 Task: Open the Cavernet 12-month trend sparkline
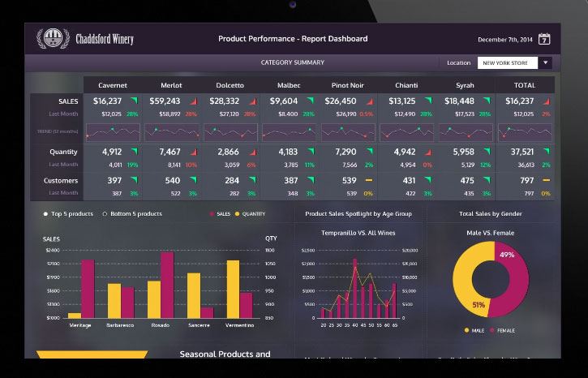tap(113, 132)
